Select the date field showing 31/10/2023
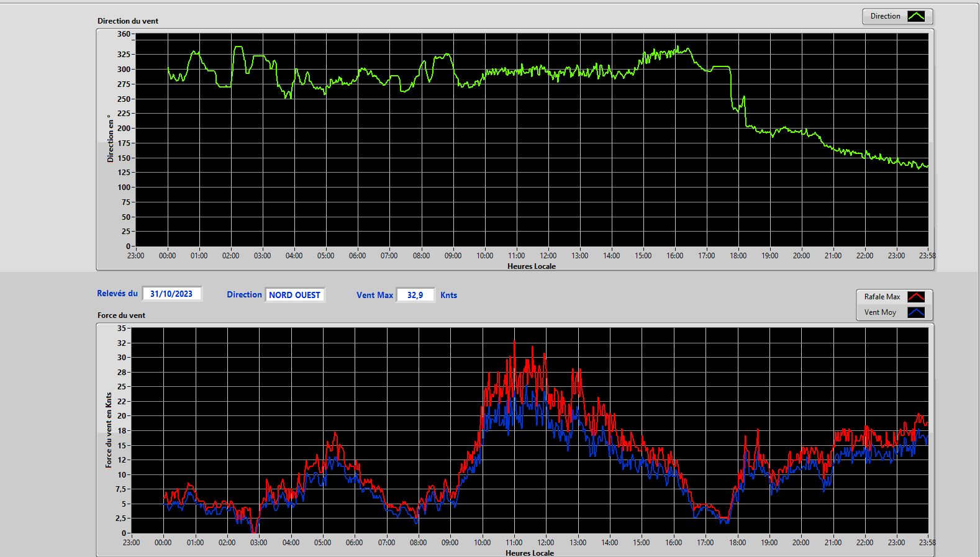The image size is (980, 557). pyautogui.click(x=172, y=294)
